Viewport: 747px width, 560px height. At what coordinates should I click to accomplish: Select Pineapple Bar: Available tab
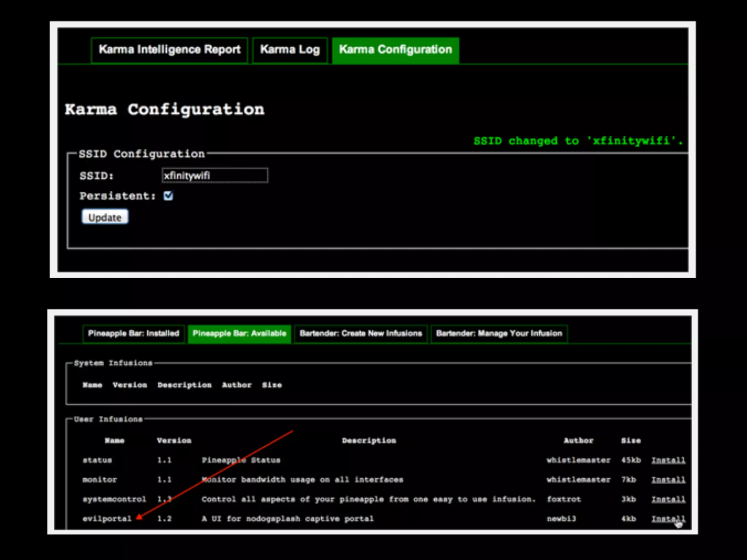click(x=239, y=334)
